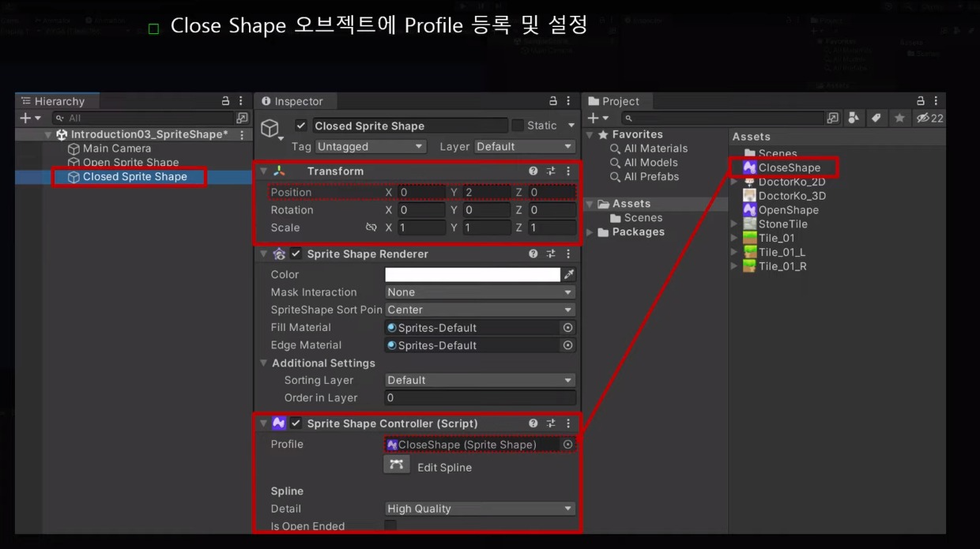
Task: Click the Edge Material object picker circle
Action: point(568,345)
